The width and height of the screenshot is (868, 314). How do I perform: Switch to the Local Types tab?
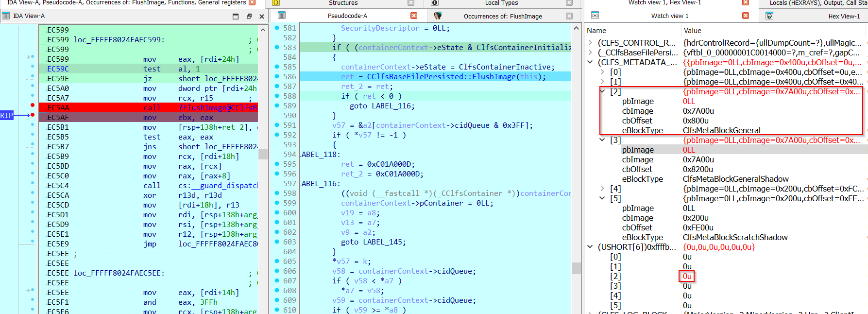coord(501,3)
